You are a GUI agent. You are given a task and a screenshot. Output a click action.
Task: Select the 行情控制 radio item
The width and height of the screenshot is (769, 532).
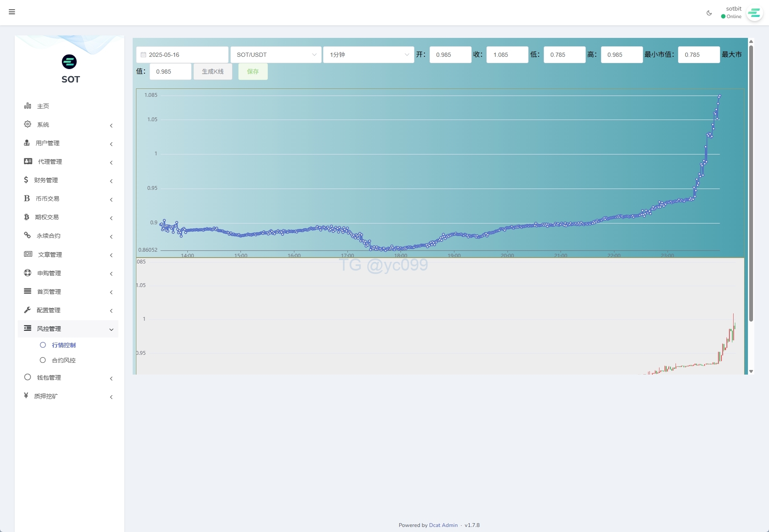43,345
